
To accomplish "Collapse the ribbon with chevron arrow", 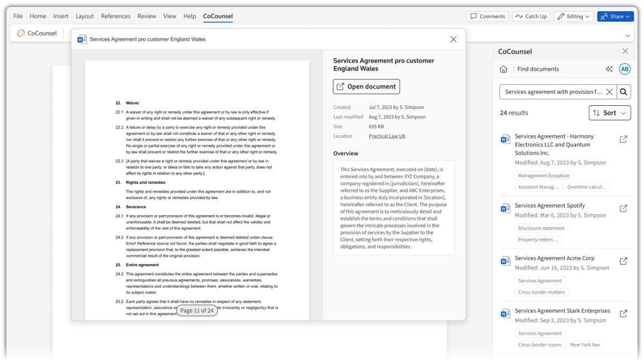I will 627,36.
